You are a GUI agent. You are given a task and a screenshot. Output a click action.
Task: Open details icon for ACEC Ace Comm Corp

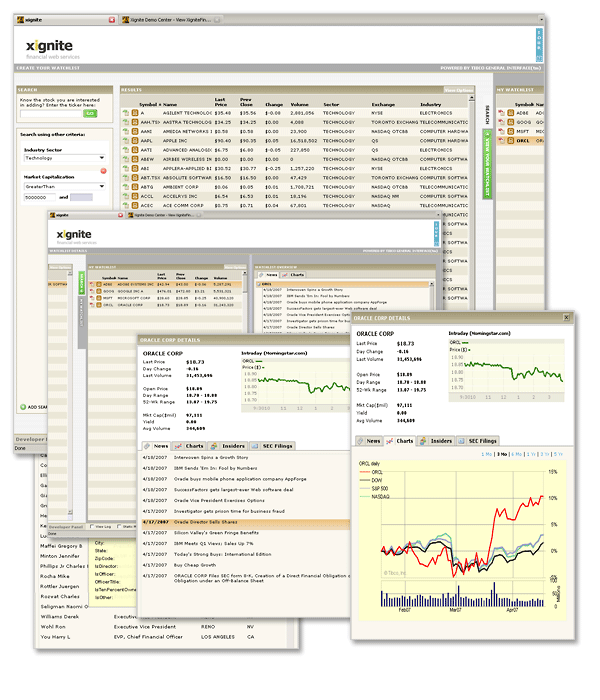coord(135,205)
